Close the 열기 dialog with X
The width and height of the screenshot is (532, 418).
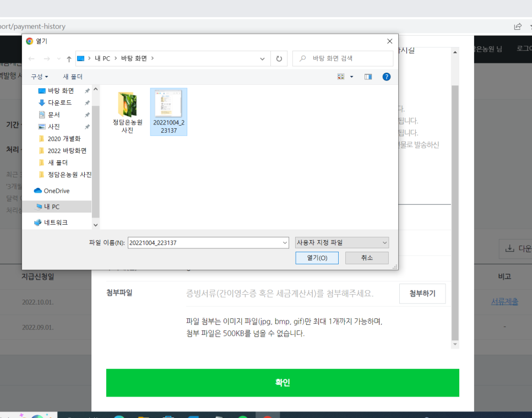(389, 41)
